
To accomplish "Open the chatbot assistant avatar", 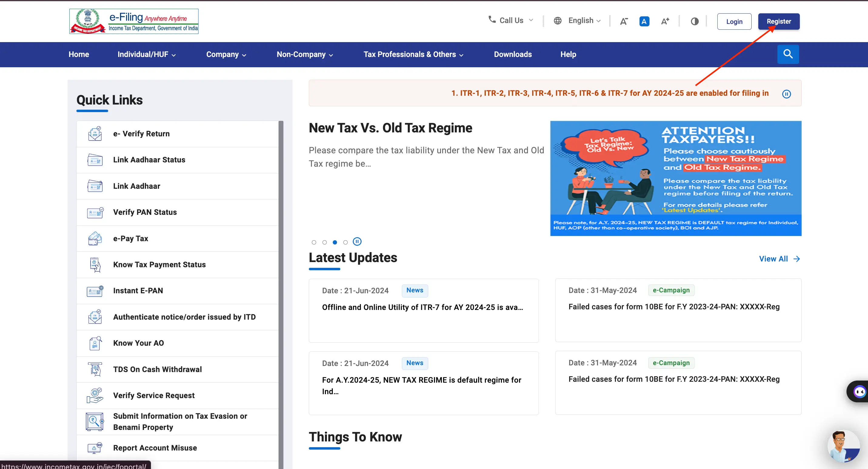I will point(843,446).
